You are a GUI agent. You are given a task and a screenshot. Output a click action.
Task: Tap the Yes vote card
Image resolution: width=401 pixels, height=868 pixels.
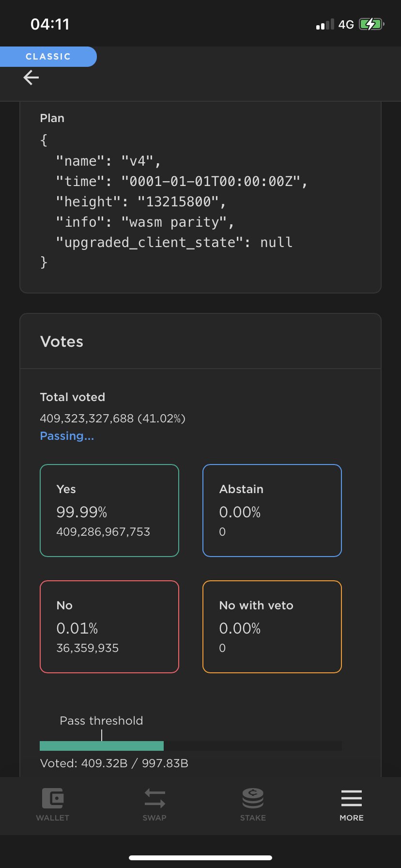tap(109, 511)
